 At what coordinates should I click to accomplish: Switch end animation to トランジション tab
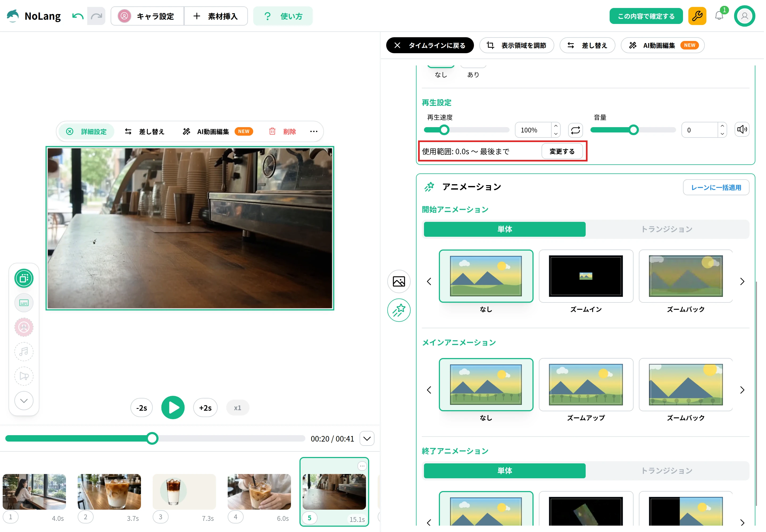coord(667,471)
